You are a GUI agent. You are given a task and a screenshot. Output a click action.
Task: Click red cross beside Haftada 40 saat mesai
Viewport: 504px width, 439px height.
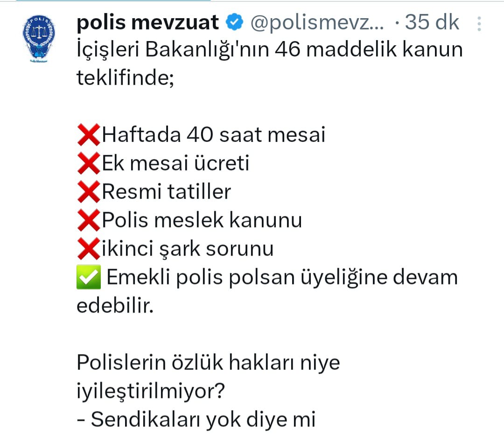coord(89,135)
